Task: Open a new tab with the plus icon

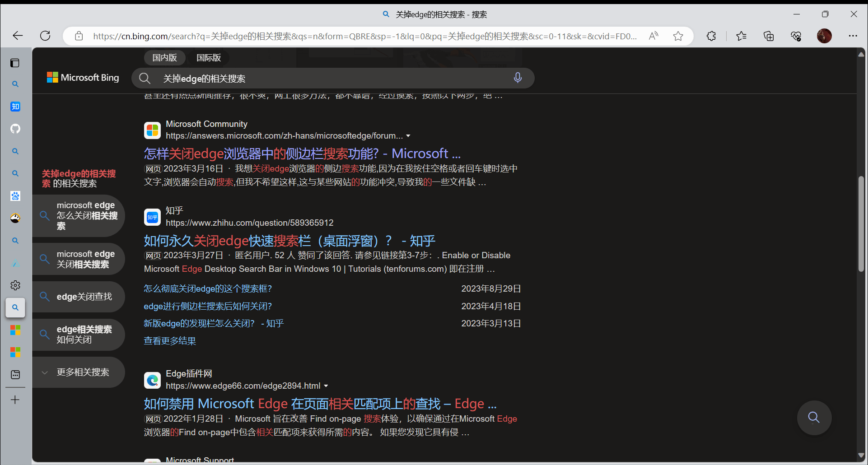Action: coord(15,400)
